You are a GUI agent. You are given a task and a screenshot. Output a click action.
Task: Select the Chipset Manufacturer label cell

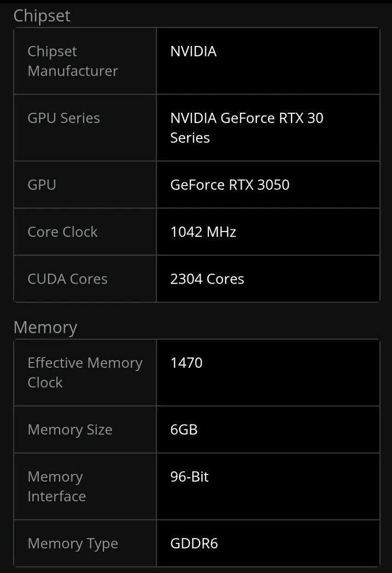coord(73,61)
